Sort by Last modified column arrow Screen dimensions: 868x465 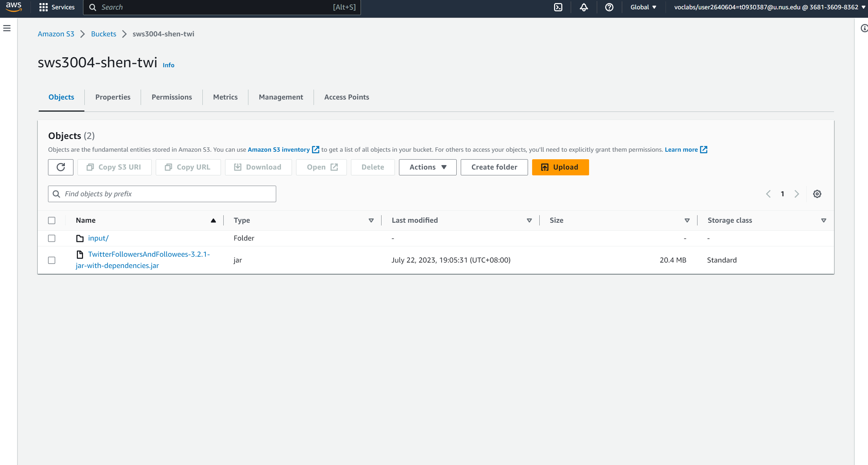tap(529, 220)
